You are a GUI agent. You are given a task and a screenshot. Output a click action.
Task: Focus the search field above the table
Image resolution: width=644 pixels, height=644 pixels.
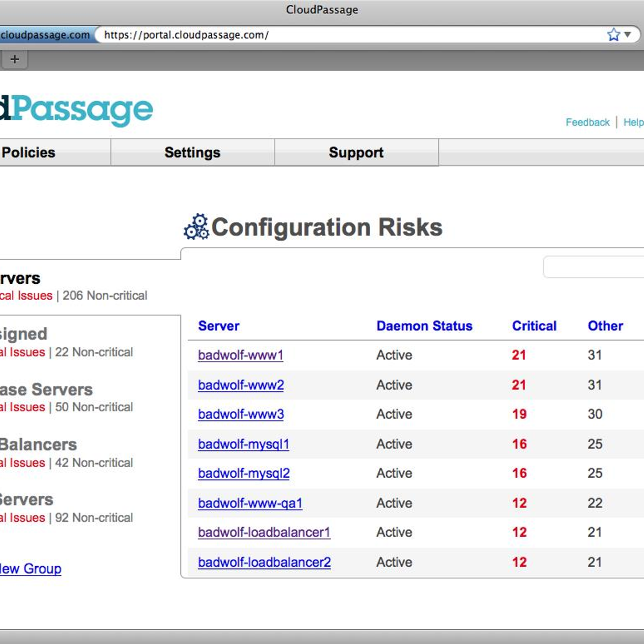tap(594, 266)
